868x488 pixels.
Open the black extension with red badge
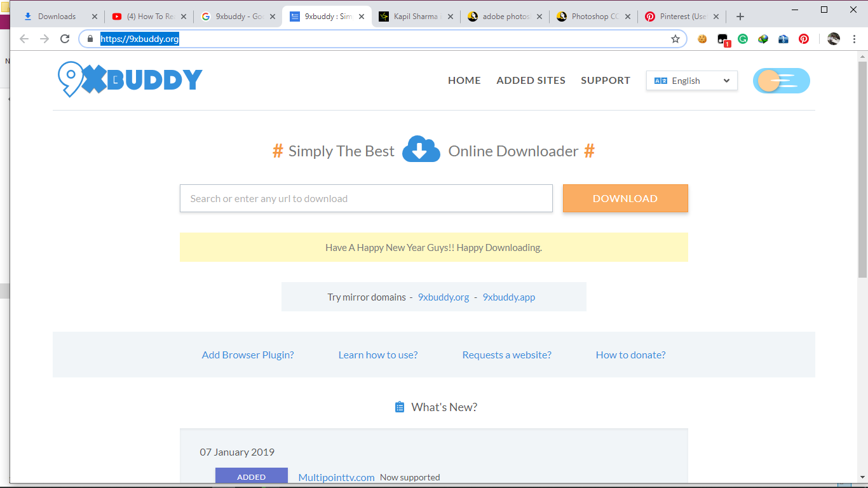[x=723, y=39]
